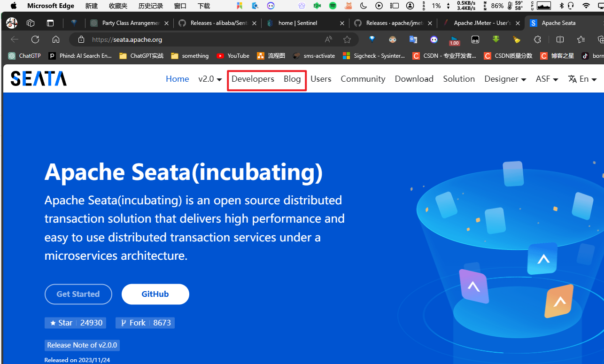Image resolution: width=604 pixels, height=364 pixels.
Task: Open the extension with 1.00 badge
Action: 454,40
